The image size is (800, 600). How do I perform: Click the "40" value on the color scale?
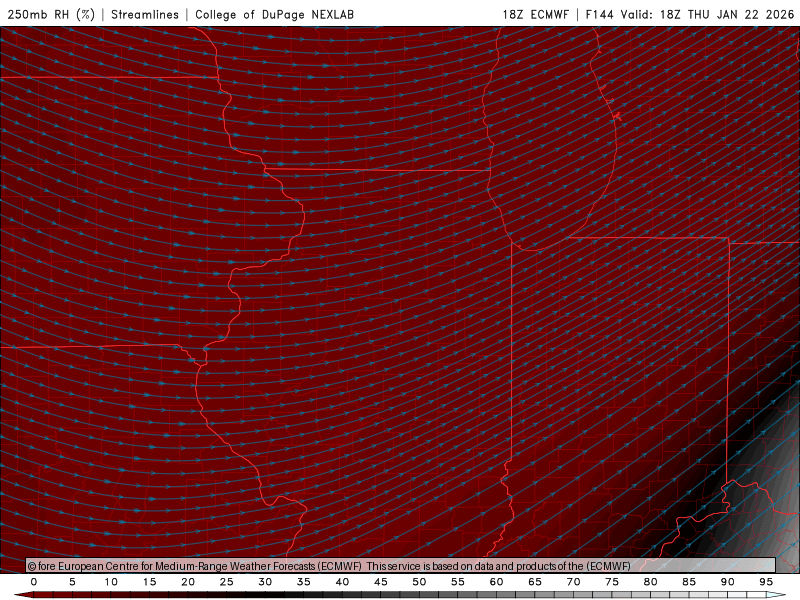click(342, 582)
